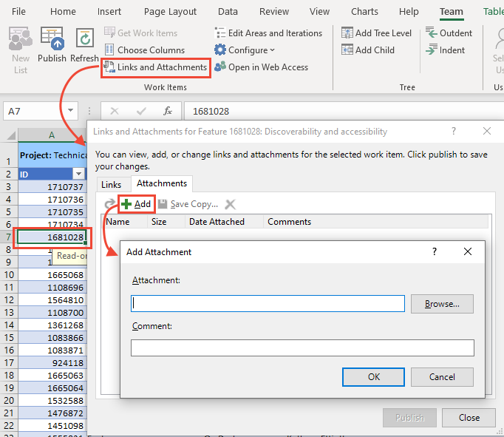The image size is (504, 437).
Task: Click into the Comment text field
Action: tap(302, 348)
